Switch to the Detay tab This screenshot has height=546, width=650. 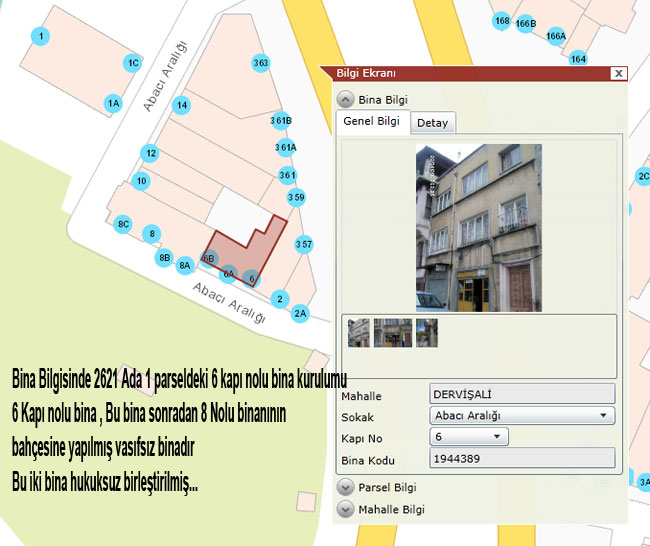432,122
